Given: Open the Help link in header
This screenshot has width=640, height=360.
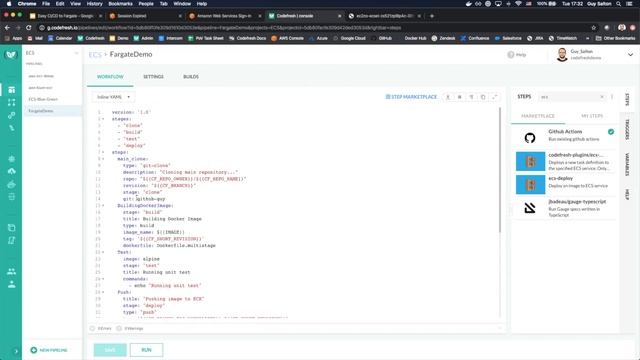Looking at the screenshot, I should [517, 55].
